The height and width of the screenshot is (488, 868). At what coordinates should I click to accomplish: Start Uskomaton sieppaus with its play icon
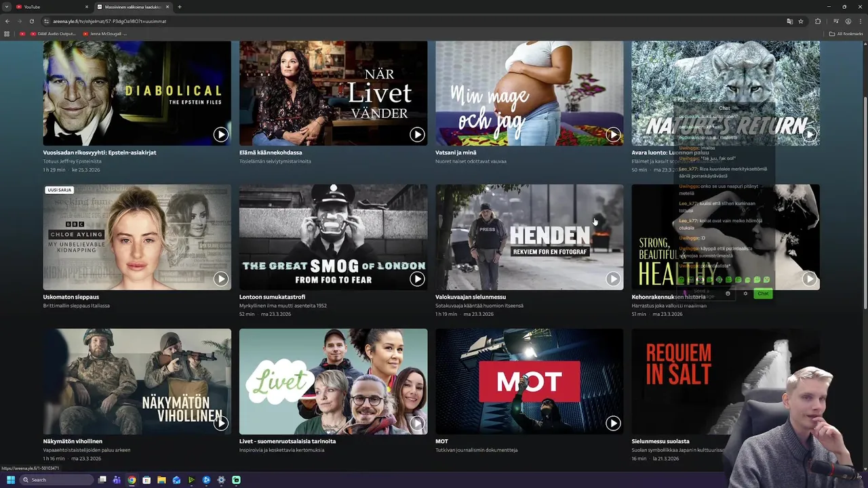220,279
